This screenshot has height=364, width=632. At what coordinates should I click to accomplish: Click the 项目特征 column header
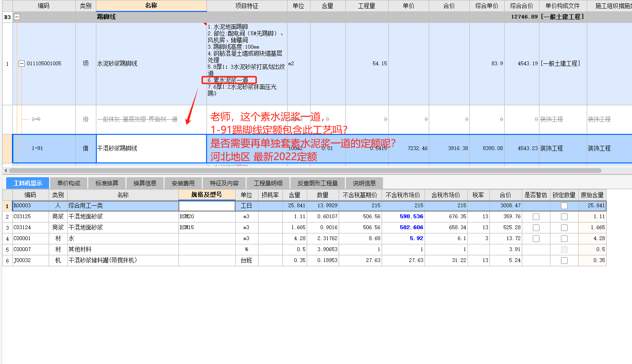[x=247, y=6]
